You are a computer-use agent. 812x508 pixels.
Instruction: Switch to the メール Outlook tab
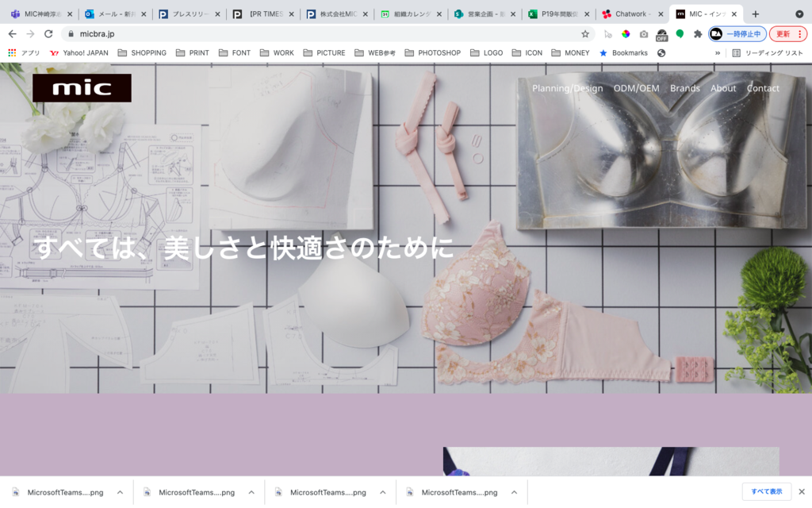point(116,14)
